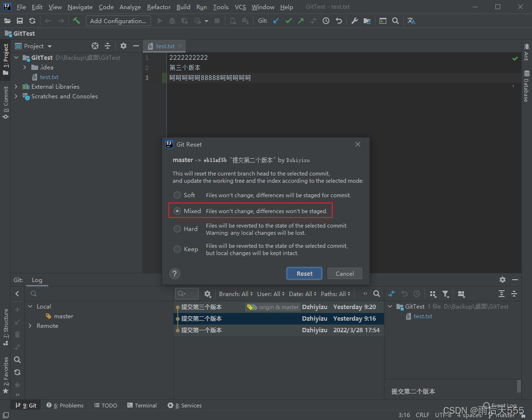Image resolution: width=532 pixels, height=420 pixels.
Task: Click test.txt in commit details pane
Action: (x=423, y=316)
